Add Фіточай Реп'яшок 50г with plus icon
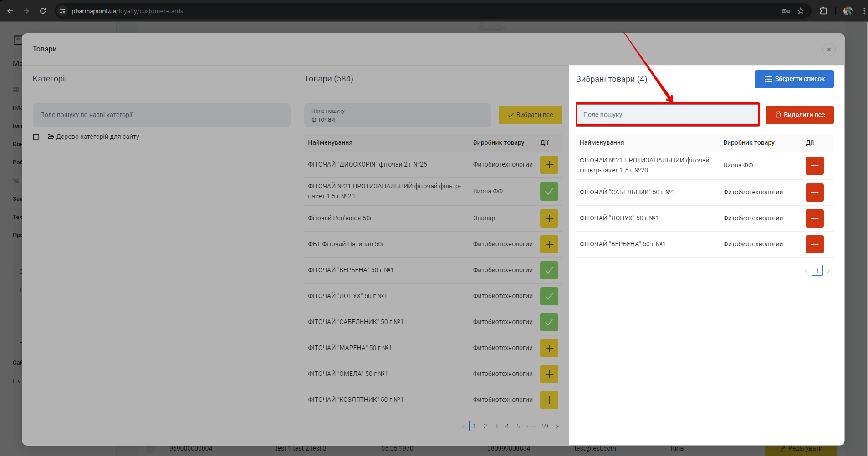Viewport: 868px width, 456px height. click(549, 218)
